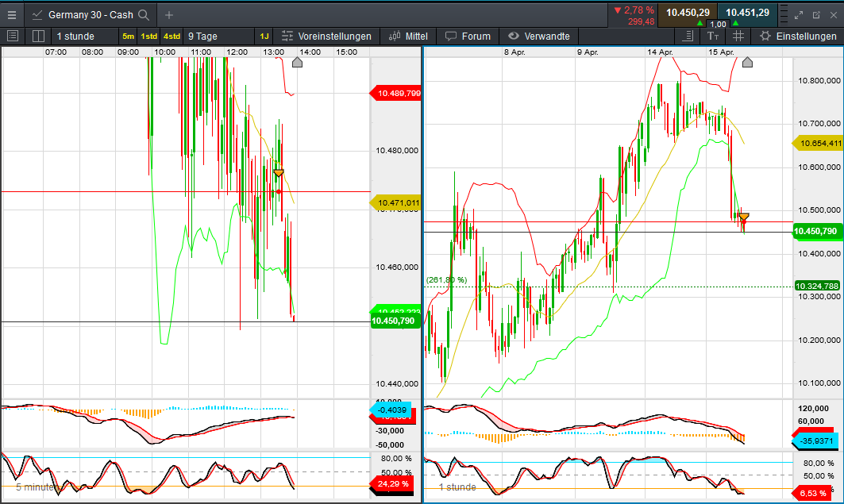
Task: Click the orange trade marker on left chart
Action: pos(278,173)
